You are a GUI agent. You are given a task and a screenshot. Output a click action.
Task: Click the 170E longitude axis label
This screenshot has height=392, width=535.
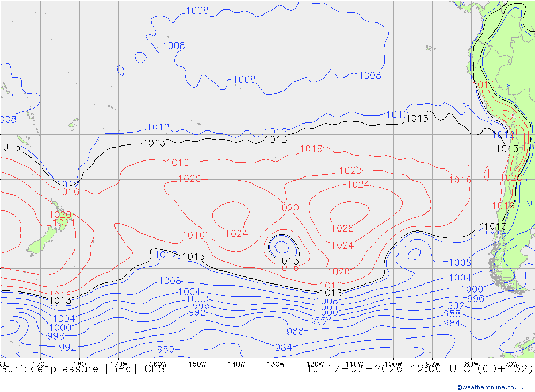tap(40, 364)
